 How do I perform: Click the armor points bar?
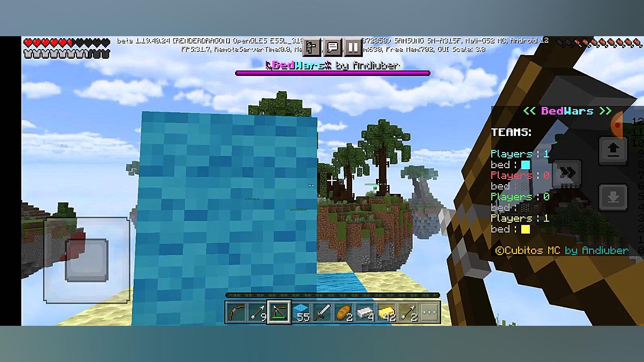click(67, 54)
